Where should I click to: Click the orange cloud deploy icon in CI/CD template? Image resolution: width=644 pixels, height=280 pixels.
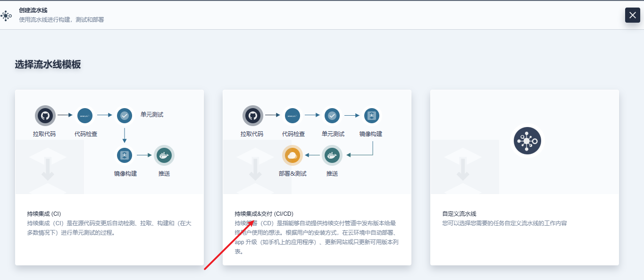click(x=292, y=155)
